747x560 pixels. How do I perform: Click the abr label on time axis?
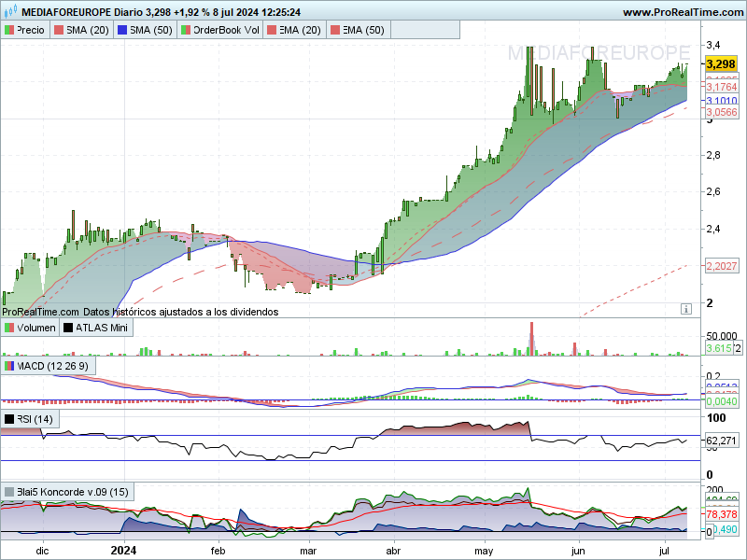point(393,552)
